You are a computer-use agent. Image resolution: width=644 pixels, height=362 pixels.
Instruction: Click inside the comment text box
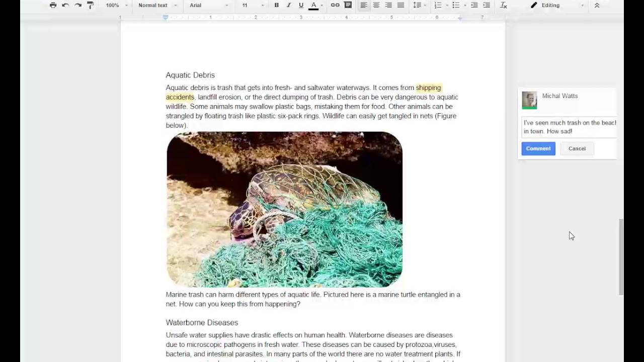(x=569, y=127)
